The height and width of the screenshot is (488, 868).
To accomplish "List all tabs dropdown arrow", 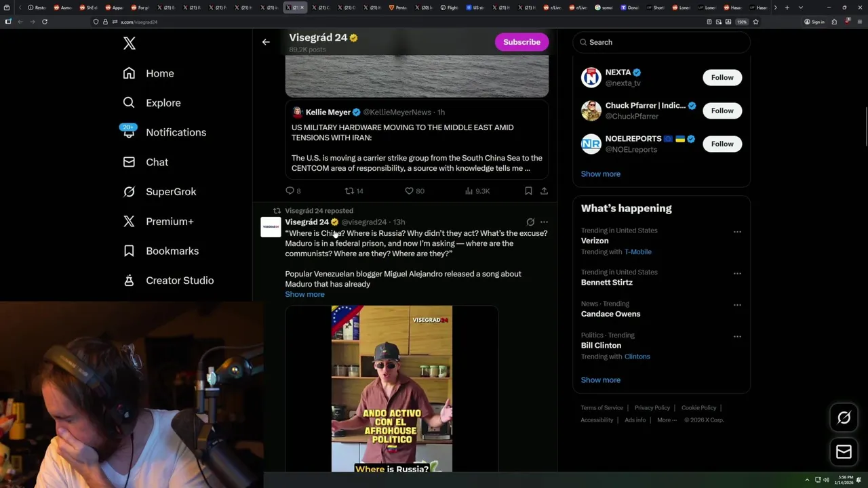I will tap(801, 7).
